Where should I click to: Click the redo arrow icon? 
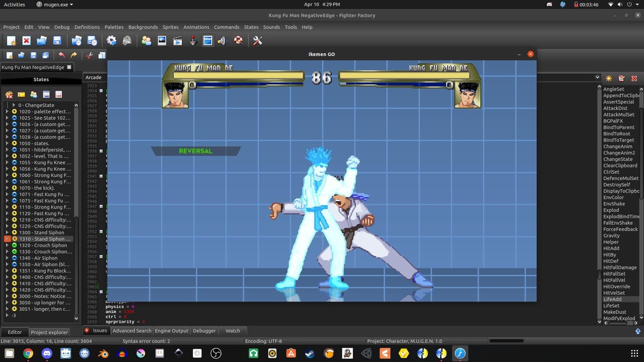(x=74, y=55)
